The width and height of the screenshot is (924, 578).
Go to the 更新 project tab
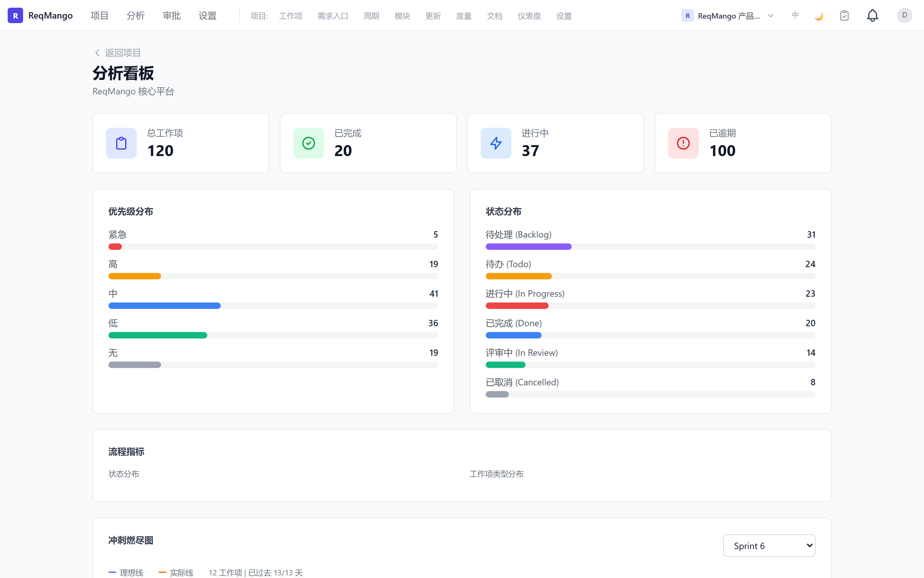[433, 16]
